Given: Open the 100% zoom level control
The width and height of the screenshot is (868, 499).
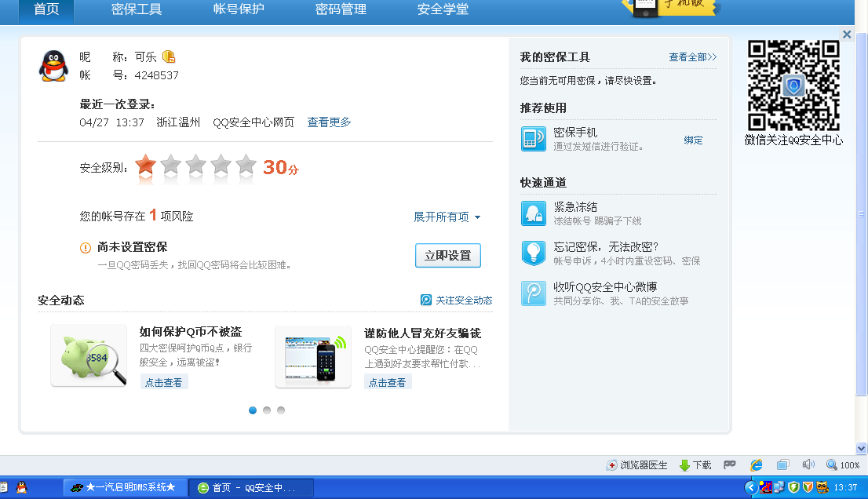Looking at the screenshot, I should 843,465.
